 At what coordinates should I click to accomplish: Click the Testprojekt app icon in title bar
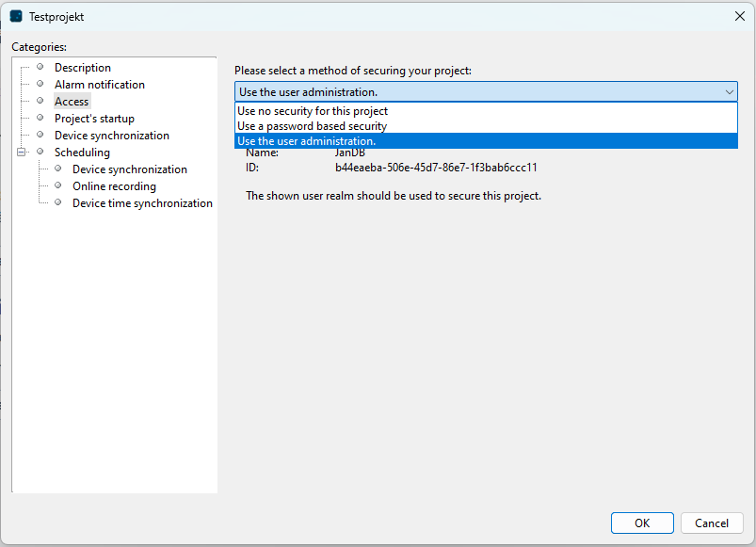pos(16,16)
